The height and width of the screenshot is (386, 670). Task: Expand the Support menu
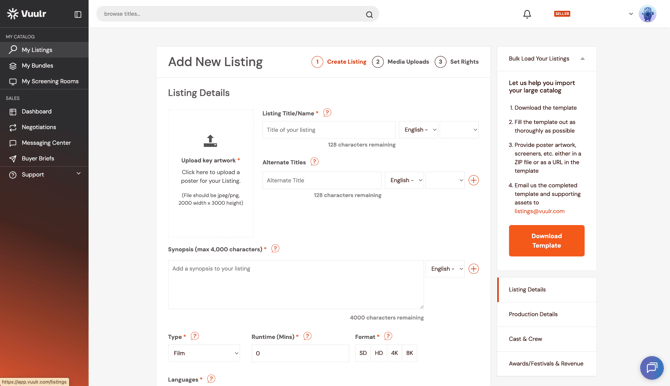point(44,174)
